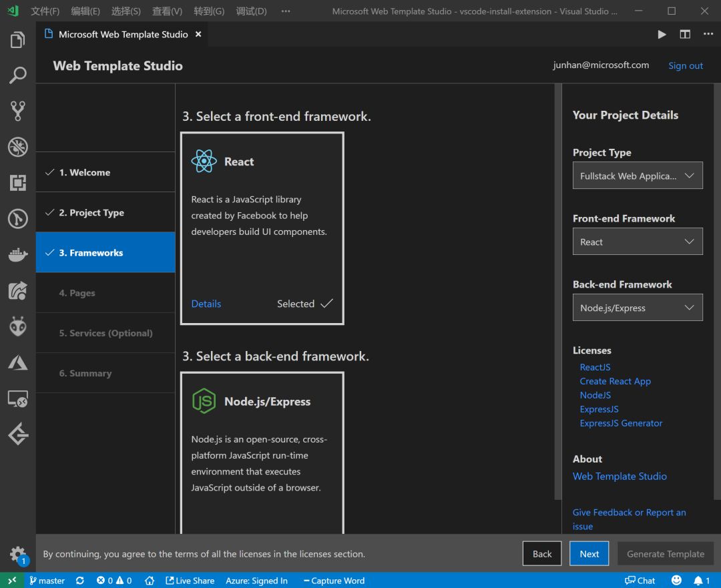The height and width of the screenshot is (588, 721).
Task: Select the Microsoft Web Template Studio tab
Action: [123, 35]
